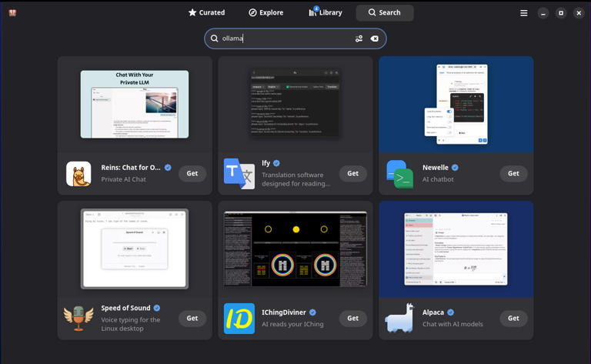This screenshot has width=591, height=364.
Task: Get the Reins: Chat for Ollama app
Action: [192, 173]
